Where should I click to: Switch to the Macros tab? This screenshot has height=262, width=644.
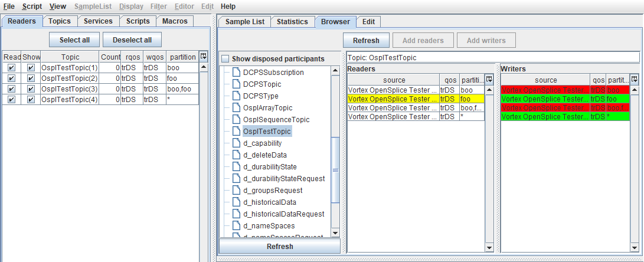175,21
